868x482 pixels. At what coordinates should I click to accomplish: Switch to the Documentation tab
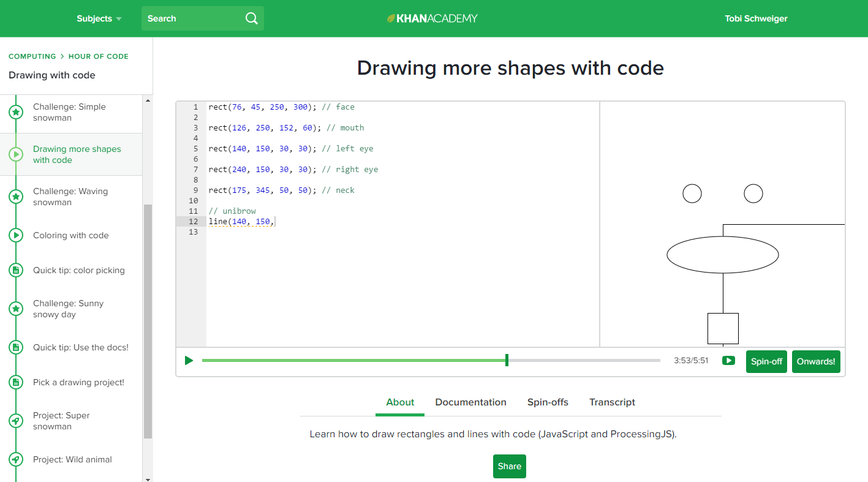(470, 402)
